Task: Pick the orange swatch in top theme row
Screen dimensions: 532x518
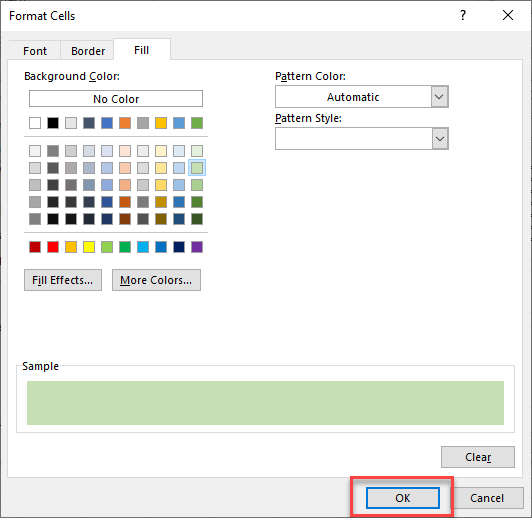Action: coord(125,123)
